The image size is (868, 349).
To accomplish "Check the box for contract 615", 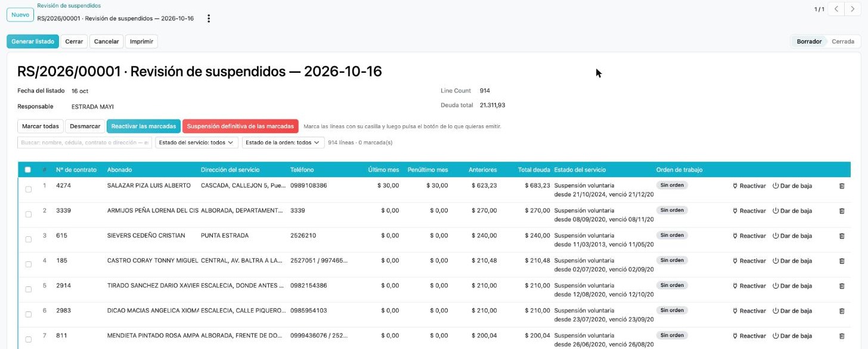I will coord(28,240).
